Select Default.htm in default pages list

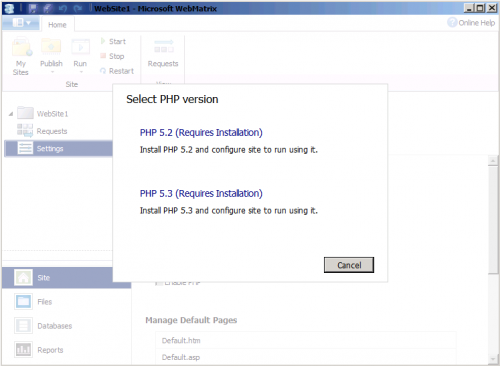306,340
